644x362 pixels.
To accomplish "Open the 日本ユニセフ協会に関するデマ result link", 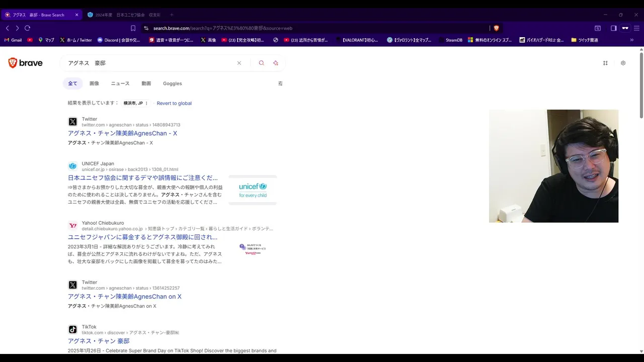I will (x=143, y=177).
